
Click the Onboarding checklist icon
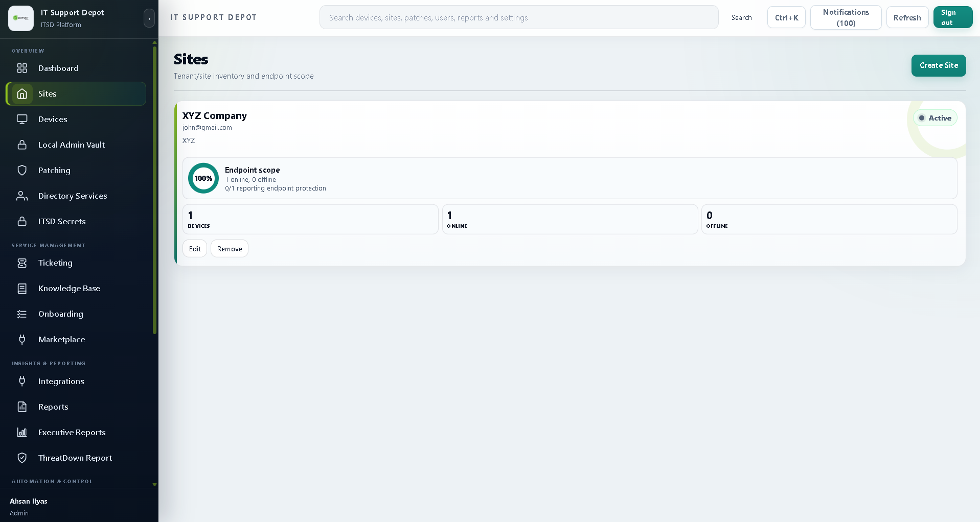click(22, 314)
